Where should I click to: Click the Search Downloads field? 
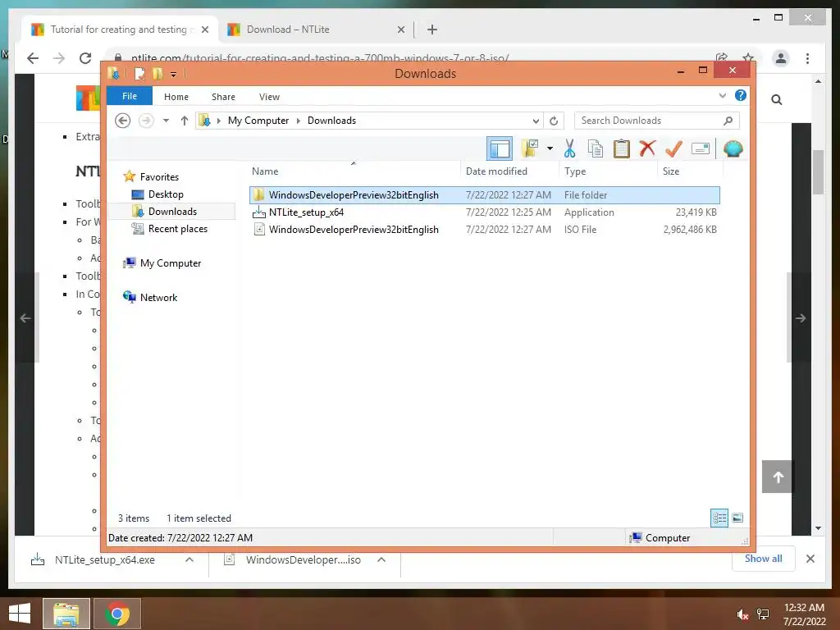pyautogui.click(x=657, y=121)
